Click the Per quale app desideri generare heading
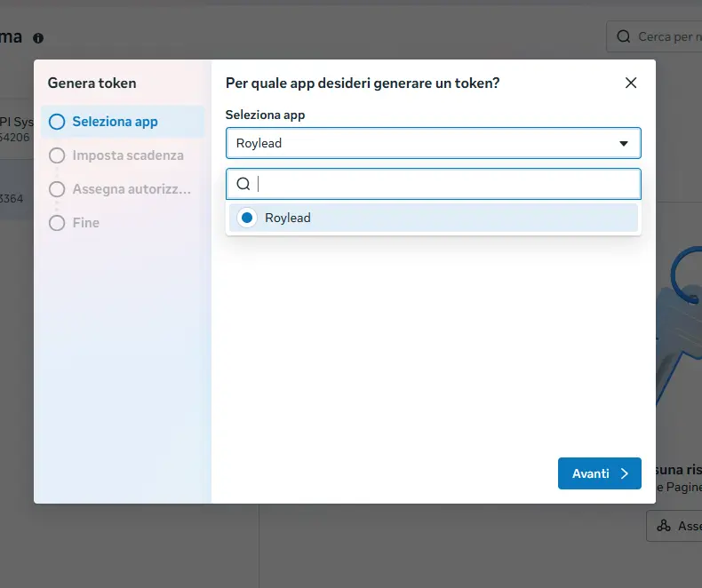Viewport: 702px width, 588px height. click(363, 83)
